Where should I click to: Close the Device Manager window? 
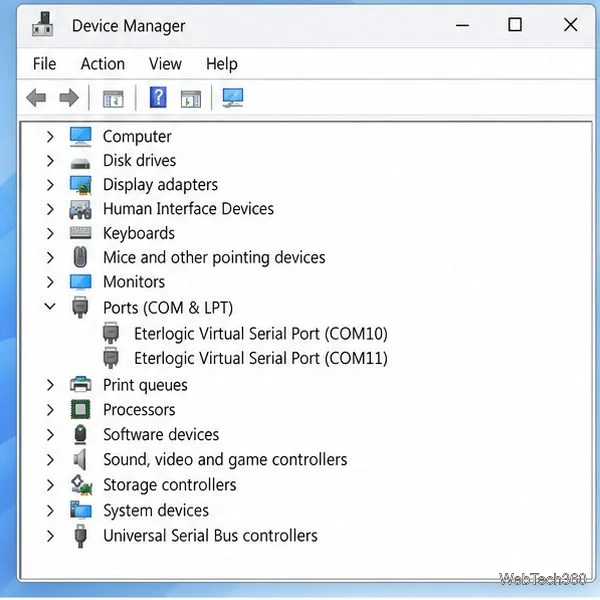point(571,25)
